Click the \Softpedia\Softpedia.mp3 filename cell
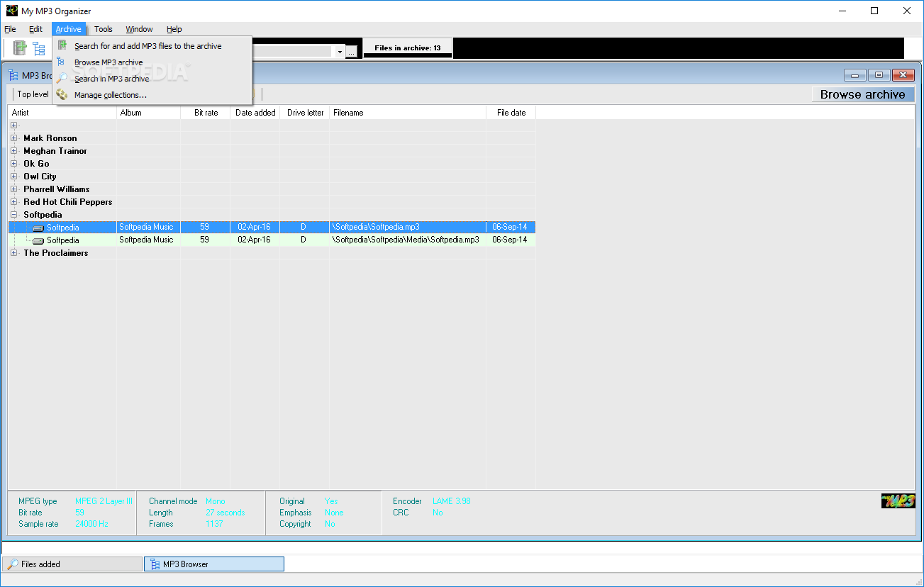The image size is (924, 587). pyautogui.click(x=408, y=228)
